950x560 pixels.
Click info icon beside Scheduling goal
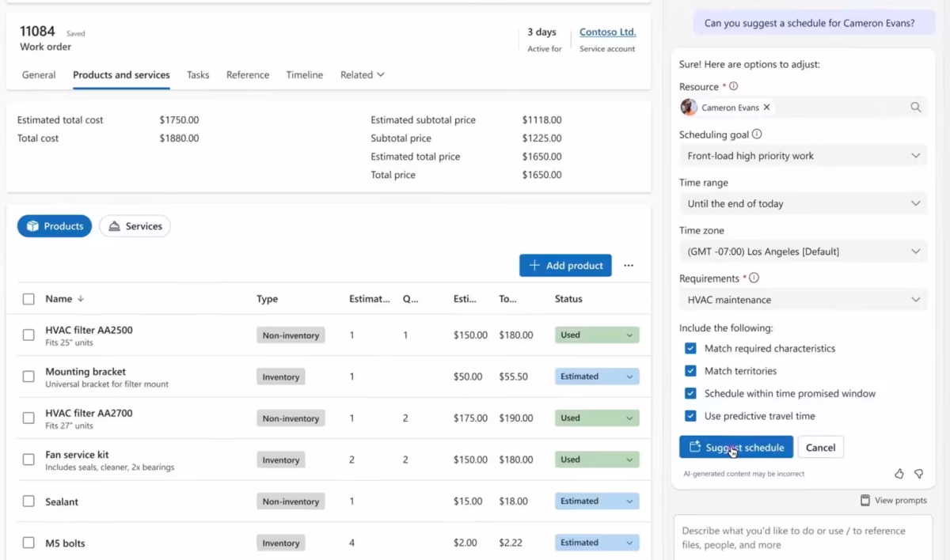coord(757,134)
